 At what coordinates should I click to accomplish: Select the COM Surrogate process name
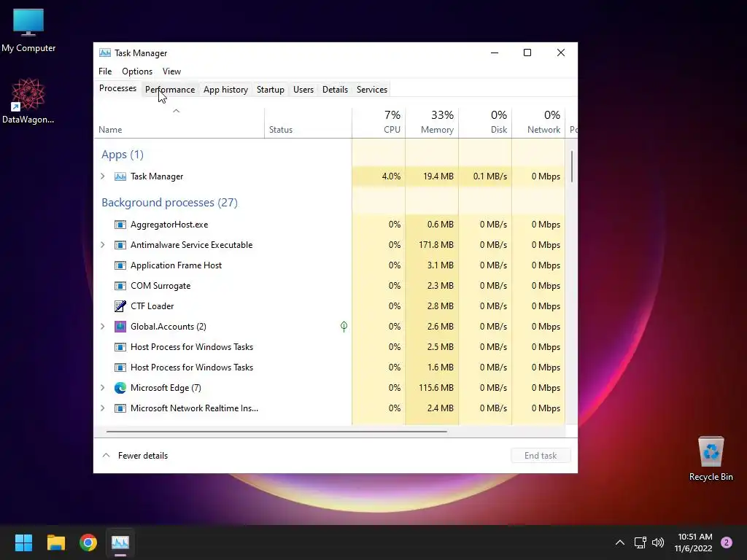(160, 286)
